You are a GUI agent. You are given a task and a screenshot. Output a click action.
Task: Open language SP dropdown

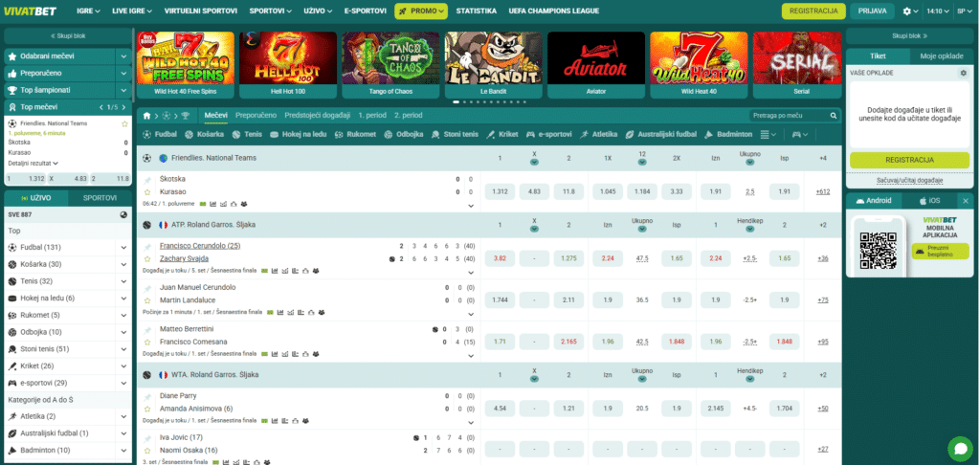click(964, 11)
